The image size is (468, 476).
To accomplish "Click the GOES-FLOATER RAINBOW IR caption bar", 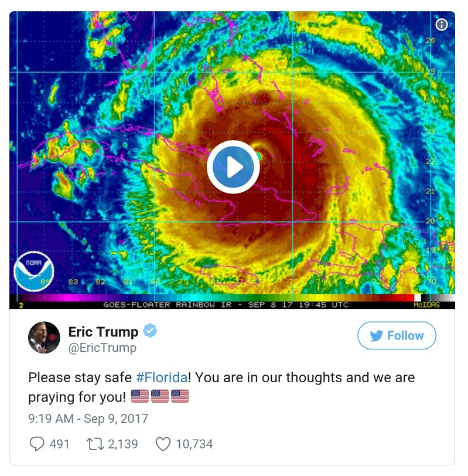I will tap(220, 304).
